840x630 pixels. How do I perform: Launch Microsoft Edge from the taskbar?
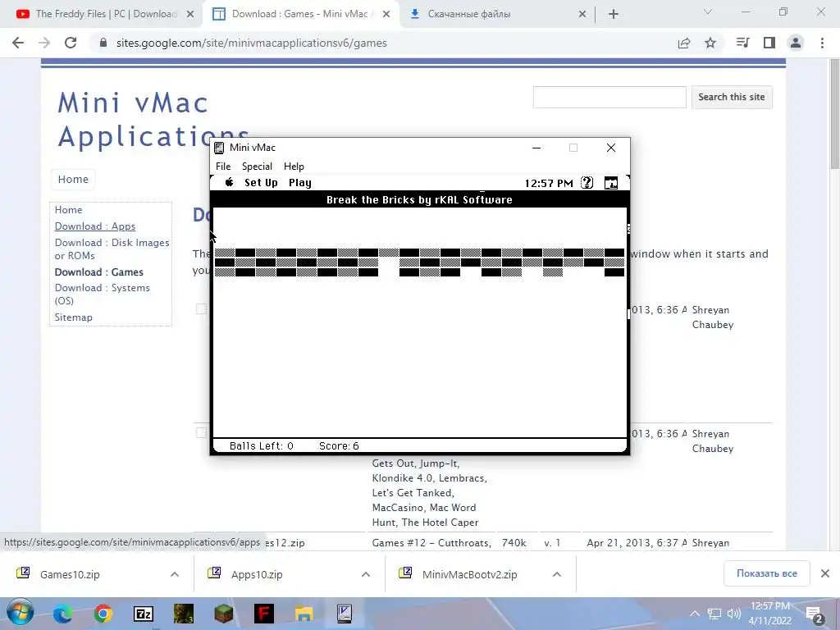tap(62, 614)
